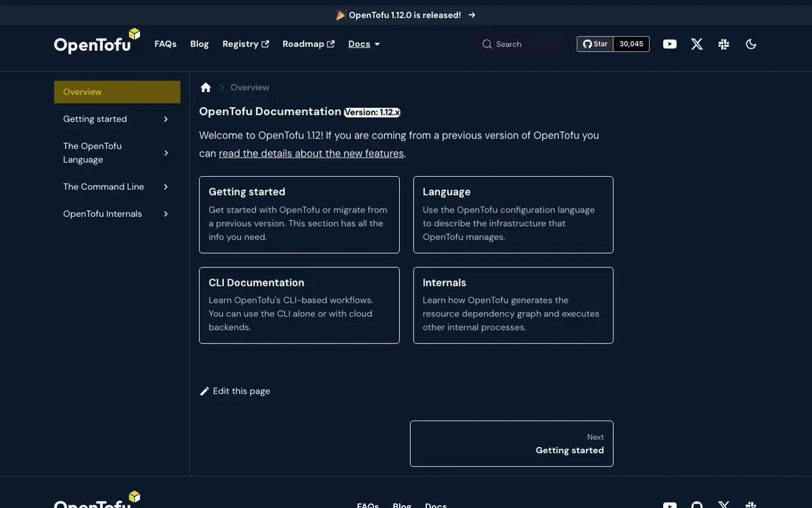Open the X (Twitter) icon in header
This screenshot has height=508, width=812.
tap(697, 44)
